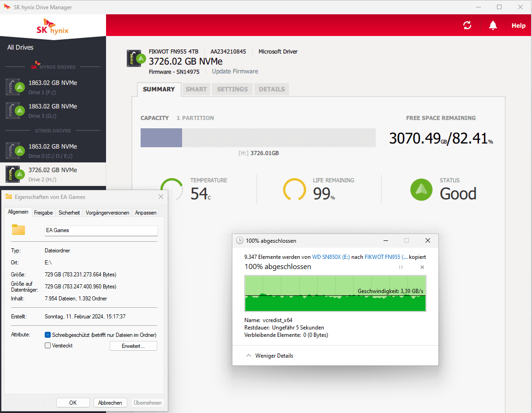The width and height of the screenshot is (532, 413).
Task: Click the temperature gauge ring
Action: [x=171, y=189]
